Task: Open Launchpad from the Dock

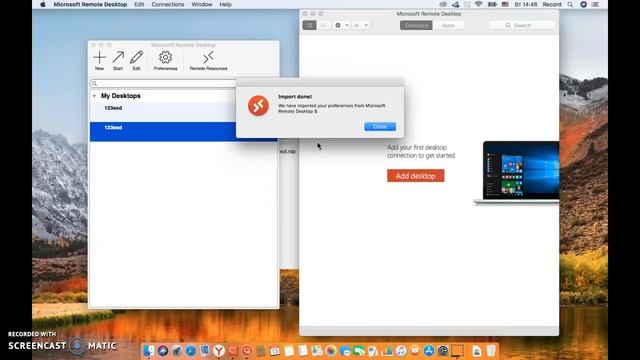Action: 176,350
